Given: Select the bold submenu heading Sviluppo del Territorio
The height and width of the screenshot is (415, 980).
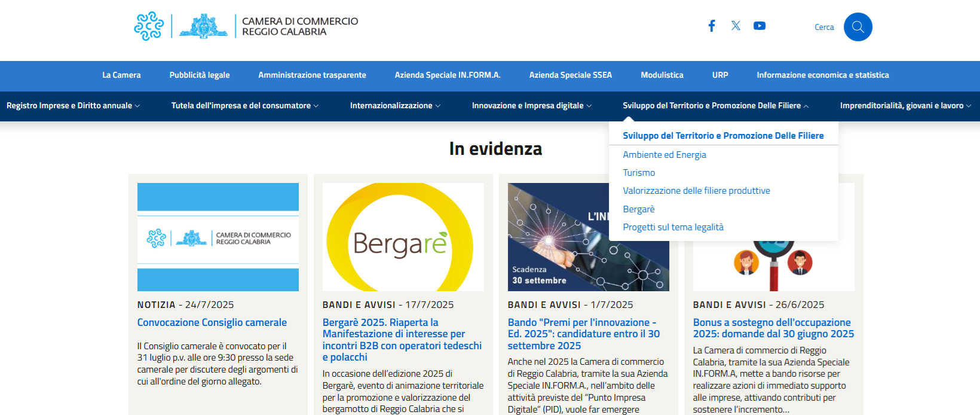Looking at the screenshot, I should (x=723, y=136).
